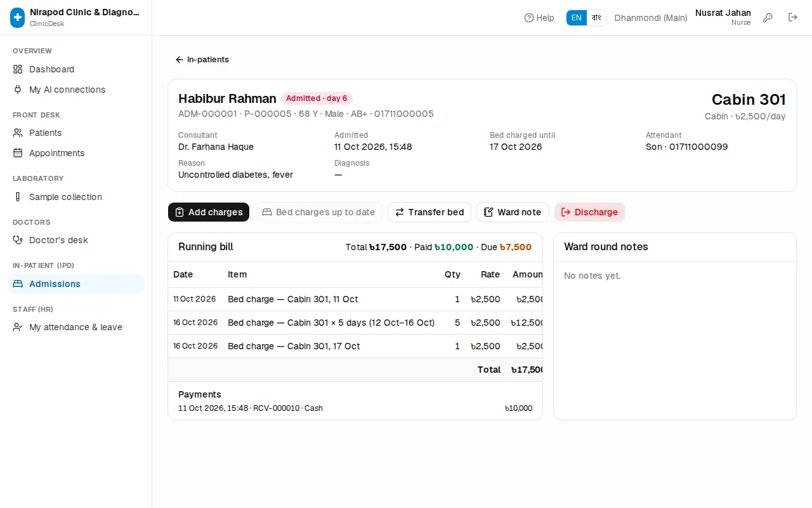812x508 pixels.
Task: Click the Cabin 301 heading
Action: click(x=749, y=100)
